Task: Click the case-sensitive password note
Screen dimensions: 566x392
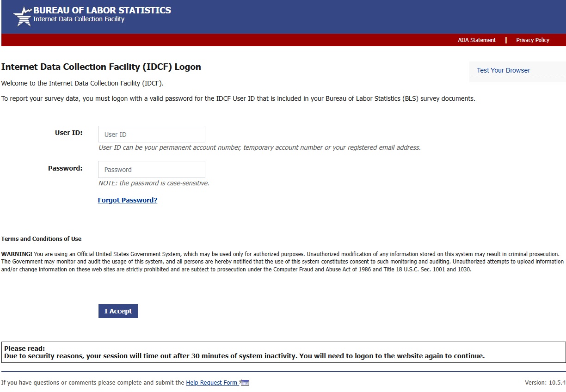Action: tap(154, 183)
